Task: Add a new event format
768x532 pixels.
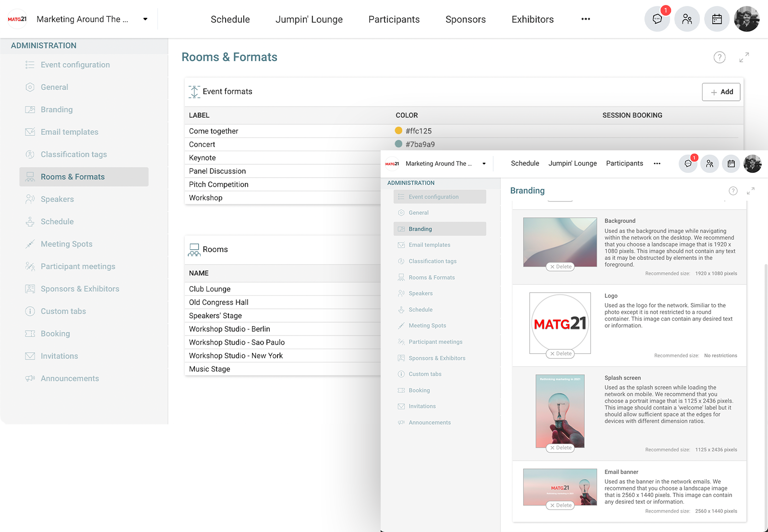Action: 721,92
